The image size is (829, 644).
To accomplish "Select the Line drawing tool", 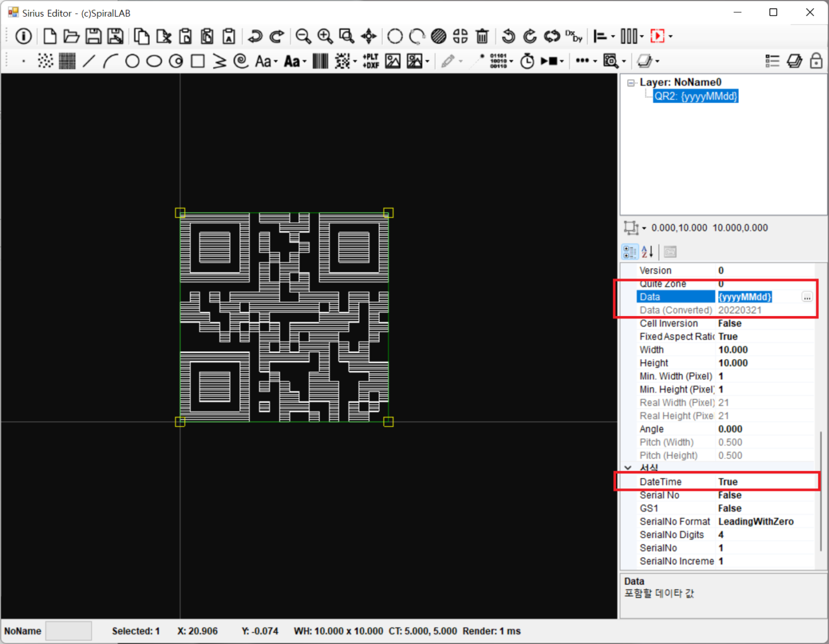I will click(x=89, y=61).
